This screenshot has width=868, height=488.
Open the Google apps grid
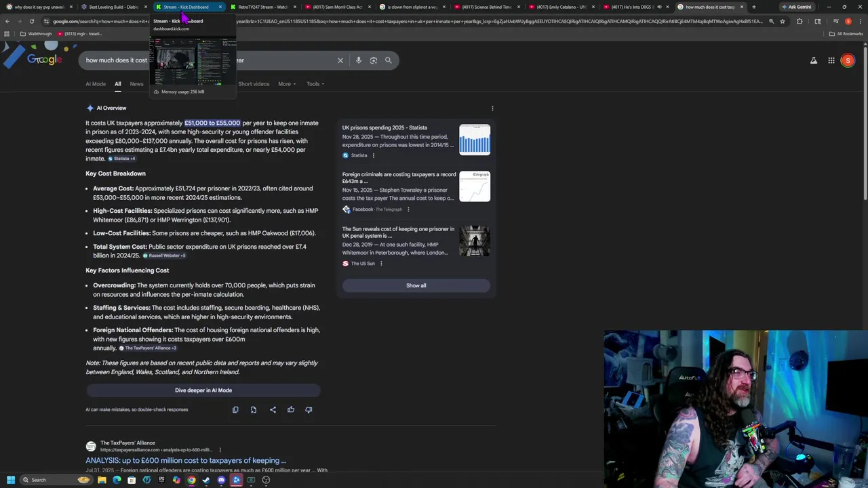click(831, 60)
